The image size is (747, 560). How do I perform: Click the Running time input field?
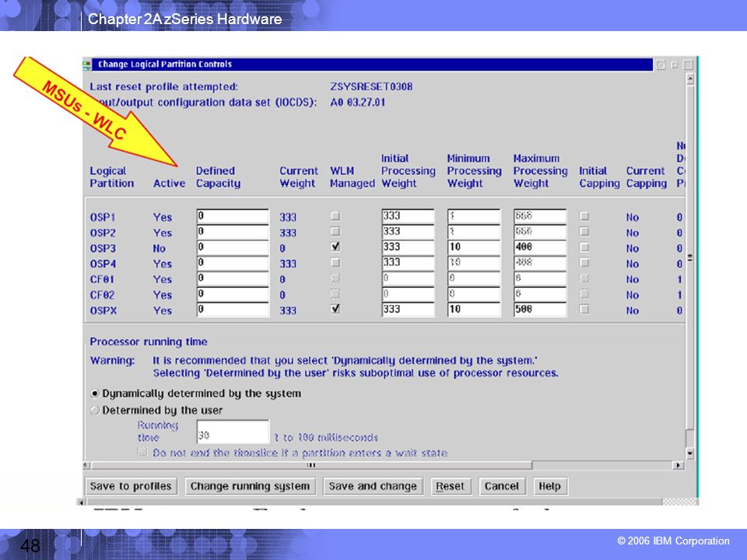pyautogui.click(x=233, y=432)
